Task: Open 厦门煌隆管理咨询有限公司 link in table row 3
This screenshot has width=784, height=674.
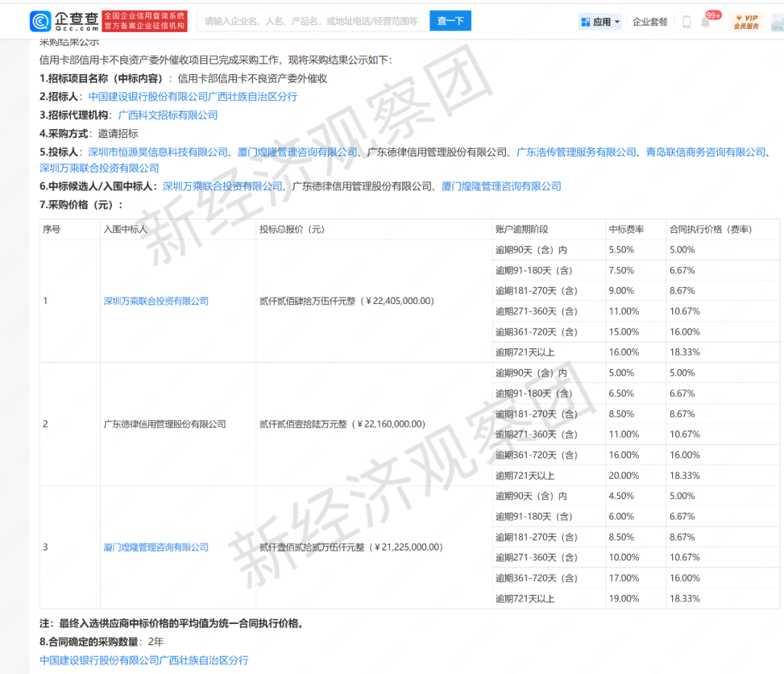Action: 156,547
